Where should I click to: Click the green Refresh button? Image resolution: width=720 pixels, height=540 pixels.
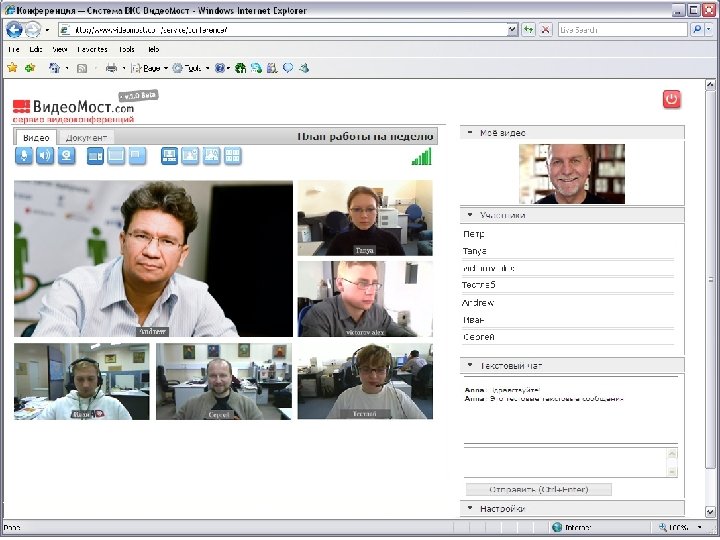[529, 30]
